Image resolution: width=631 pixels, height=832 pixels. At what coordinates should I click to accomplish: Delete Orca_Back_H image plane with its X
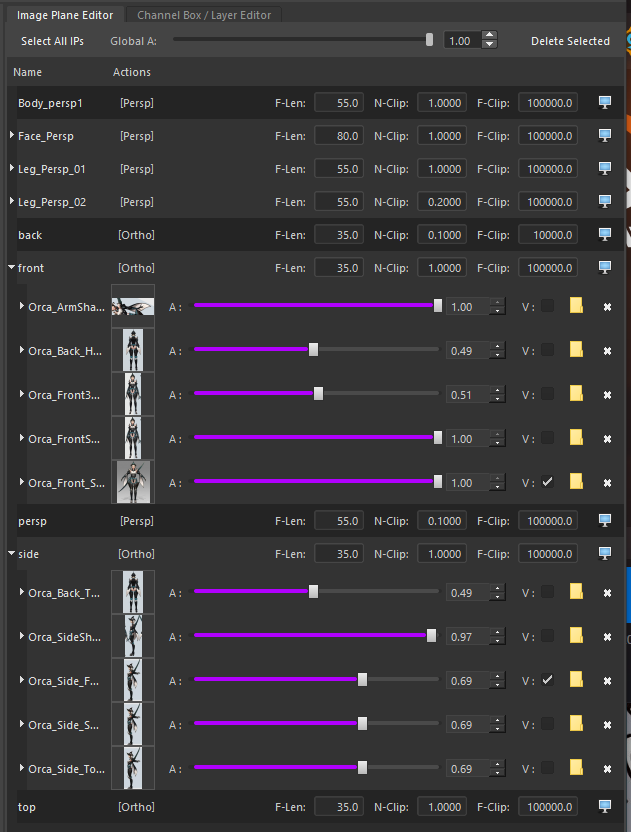point(607,351)
